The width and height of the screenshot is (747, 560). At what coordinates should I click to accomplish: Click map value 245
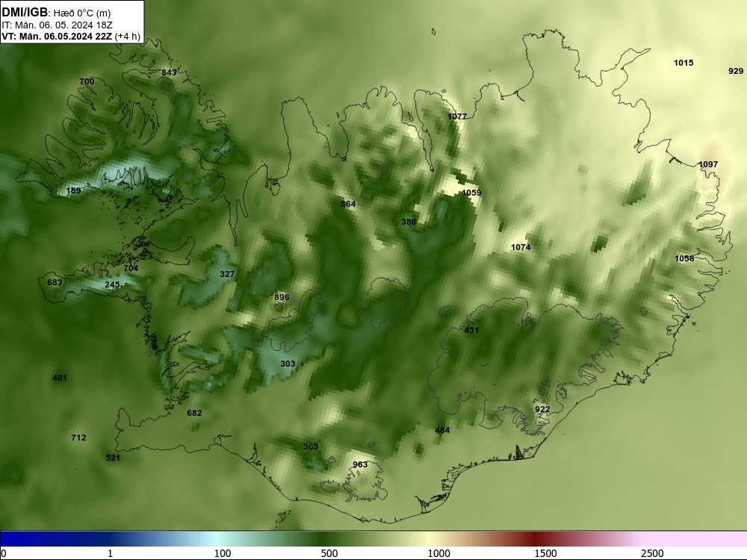(x=113, y=284)
